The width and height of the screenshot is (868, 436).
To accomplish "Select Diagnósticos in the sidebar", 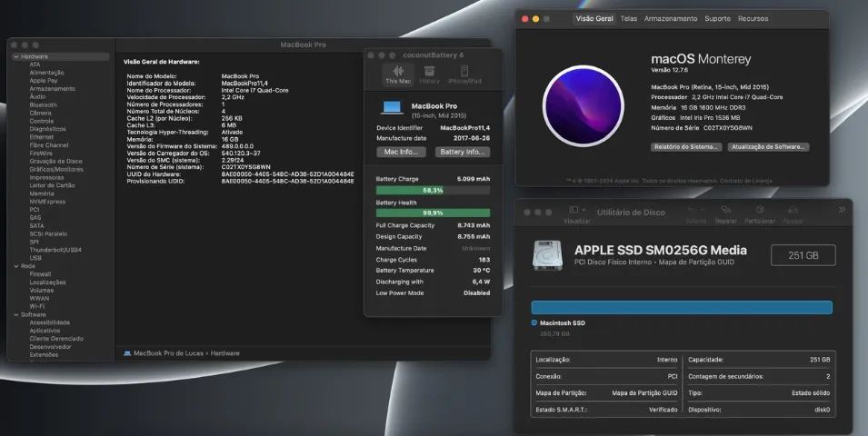I will pos(47,129).
